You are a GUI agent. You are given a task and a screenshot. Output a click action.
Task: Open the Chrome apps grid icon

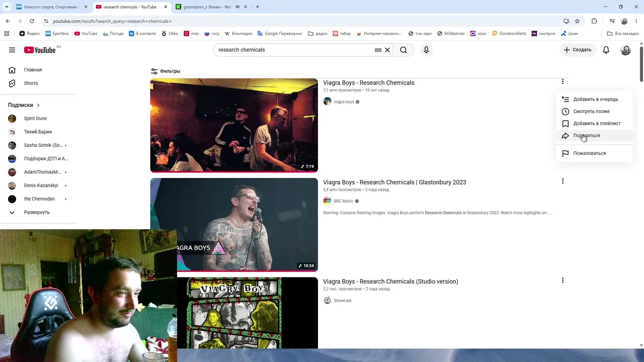[x=7, y=34]
